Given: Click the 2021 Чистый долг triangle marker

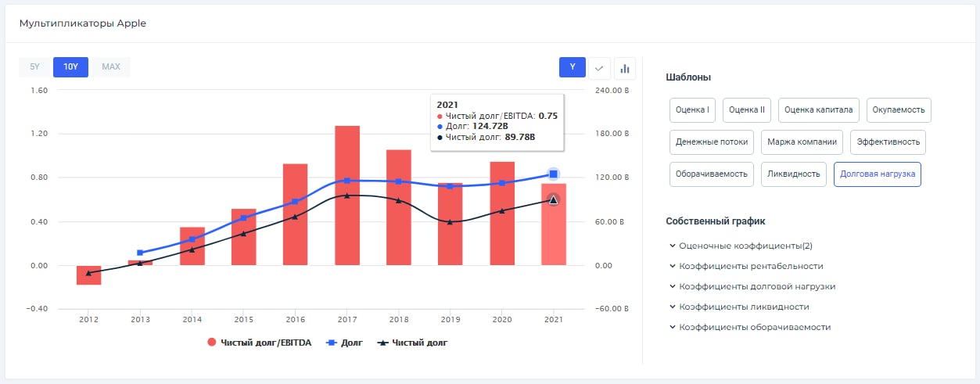Looking at the screenshot, I should [x=554, y=200].
